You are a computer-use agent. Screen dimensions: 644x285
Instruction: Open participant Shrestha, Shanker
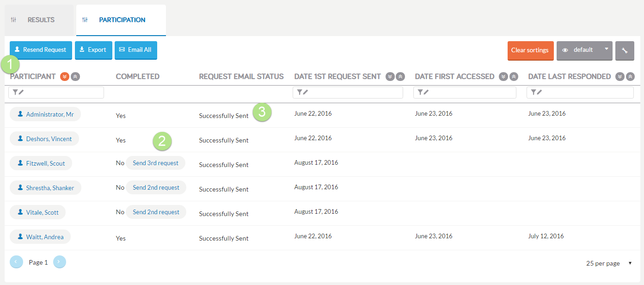pos(45,188)
